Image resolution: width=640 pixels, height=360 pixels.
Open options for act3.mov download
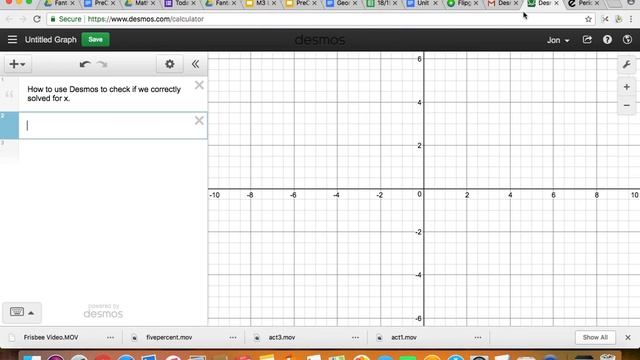[356, 338]
